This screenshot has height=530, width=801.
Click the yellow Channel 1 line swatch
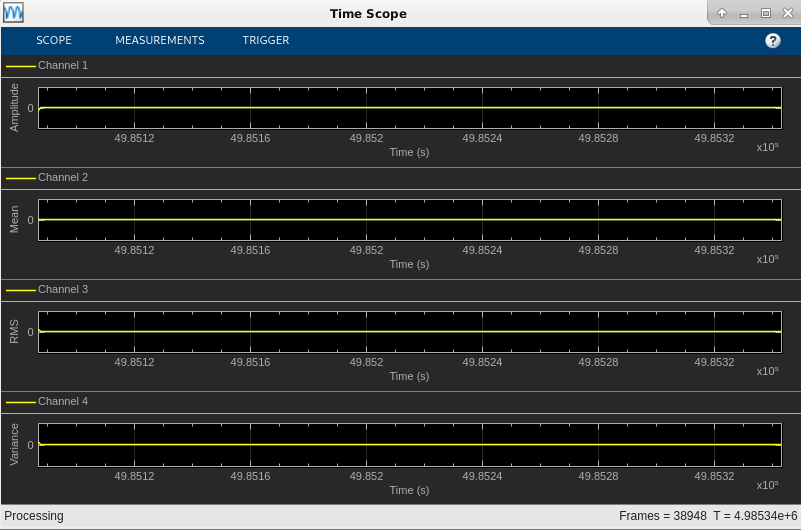pyautogui.click(x=21, y=66)
